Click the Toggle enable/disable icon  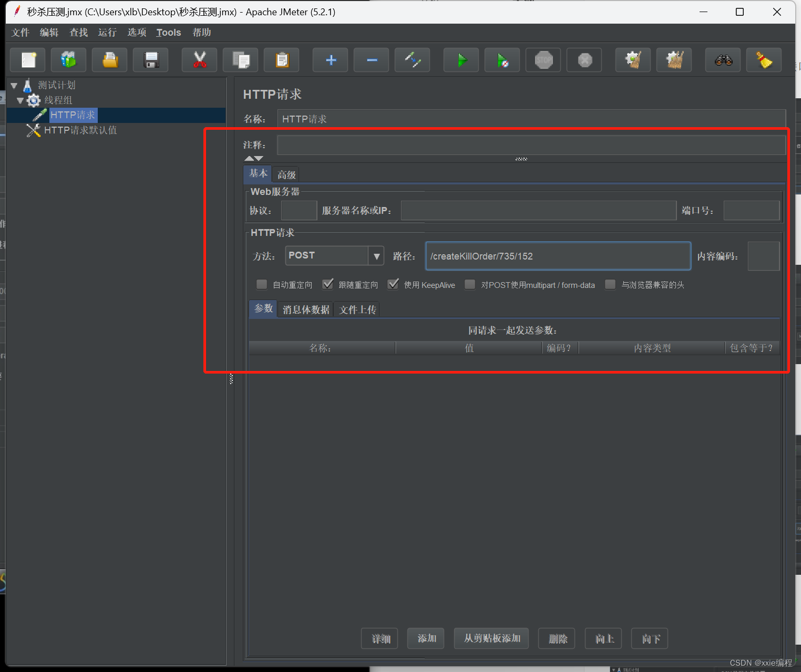coord(413,60)
